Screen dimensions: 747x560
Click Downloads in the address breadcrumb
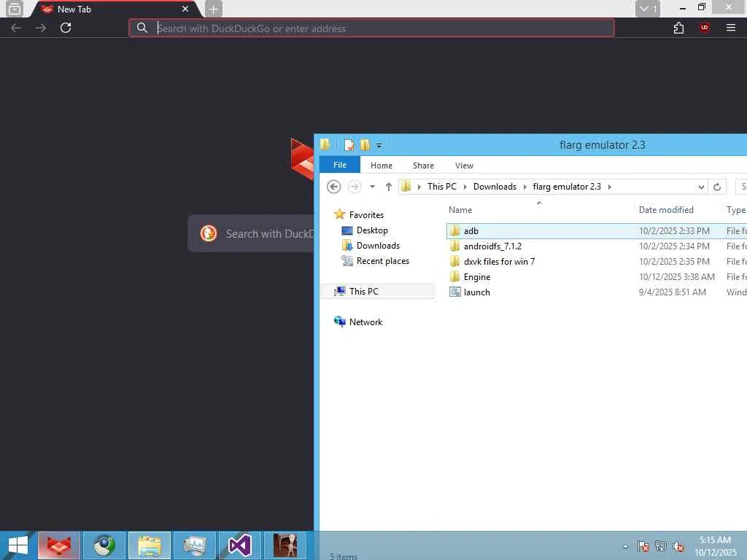pyautogui.click(x=495, y=187)
